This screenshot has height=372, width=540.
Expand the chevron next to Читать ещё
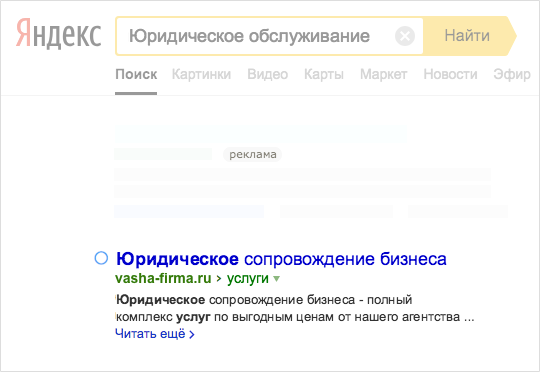click(192, 334)
